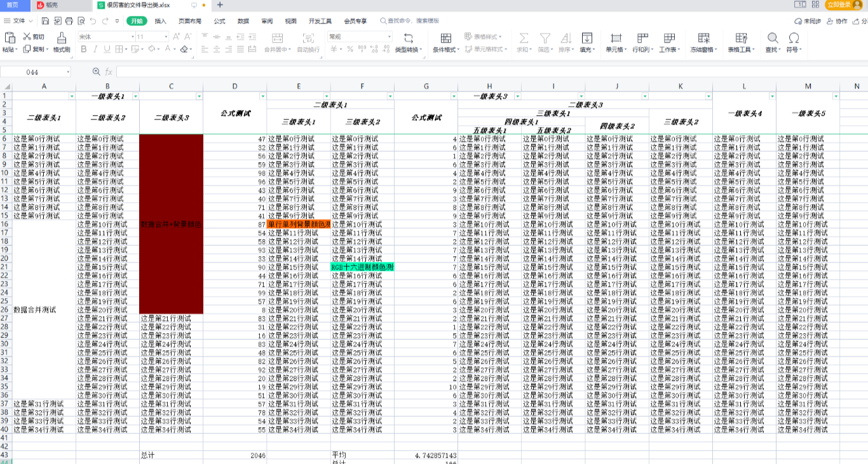Open Print Preview from quick access toolbar
The image size is (868, 464).
coord(81,21)
